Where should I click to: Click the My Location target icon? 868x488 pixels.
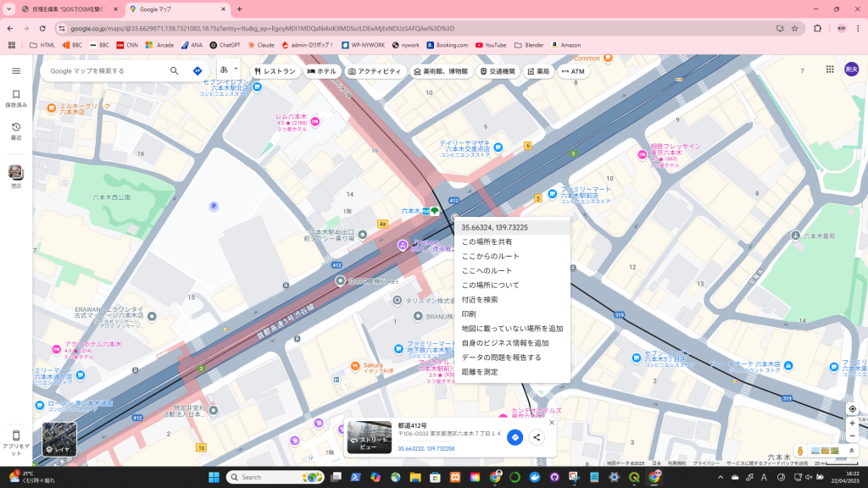[x=852, y=408]
